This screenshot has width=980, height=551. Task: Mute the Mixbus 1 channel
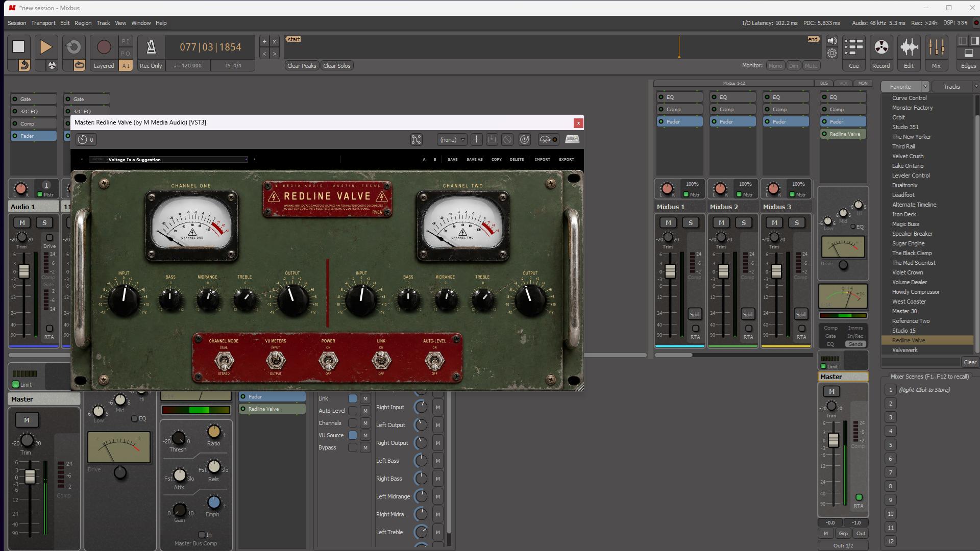click(668, 222)
